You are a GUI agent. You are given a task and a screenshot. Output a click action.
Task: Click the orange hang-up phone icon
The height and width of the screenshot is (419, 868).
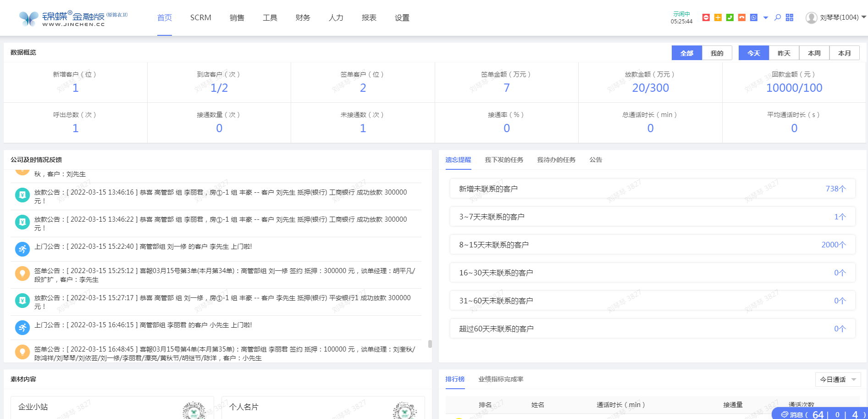coord(742,17)
